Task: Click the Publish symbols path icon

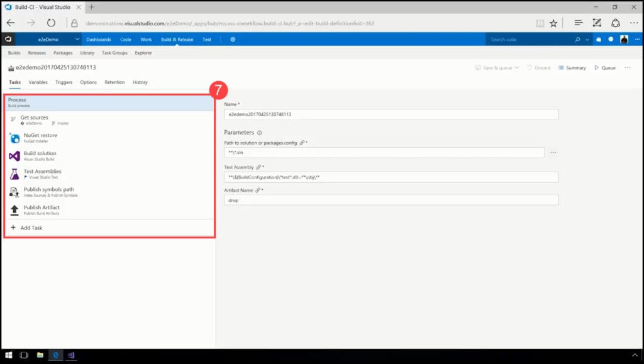Action: point(14,192)
